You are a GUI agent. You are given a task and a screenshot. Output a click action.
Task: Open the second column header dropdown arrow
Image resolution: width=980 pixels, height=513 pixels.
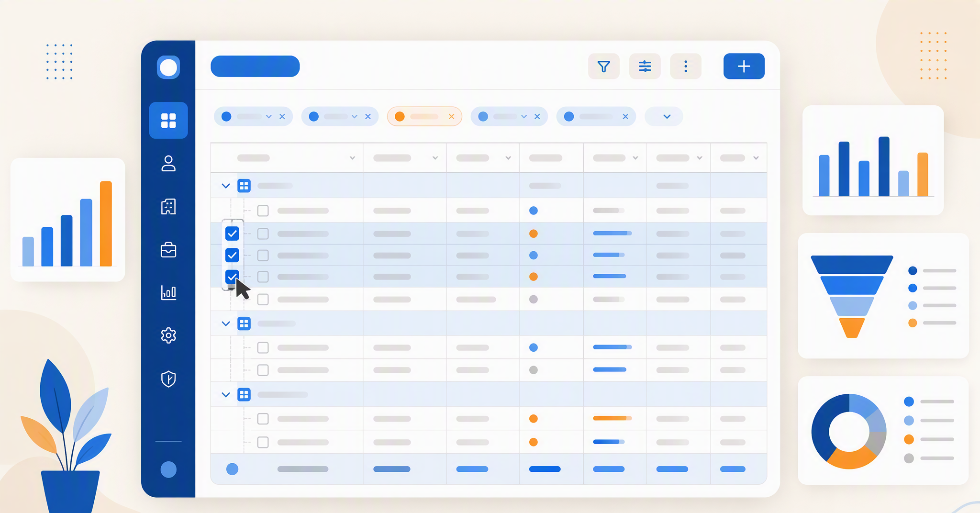point(435,158)
